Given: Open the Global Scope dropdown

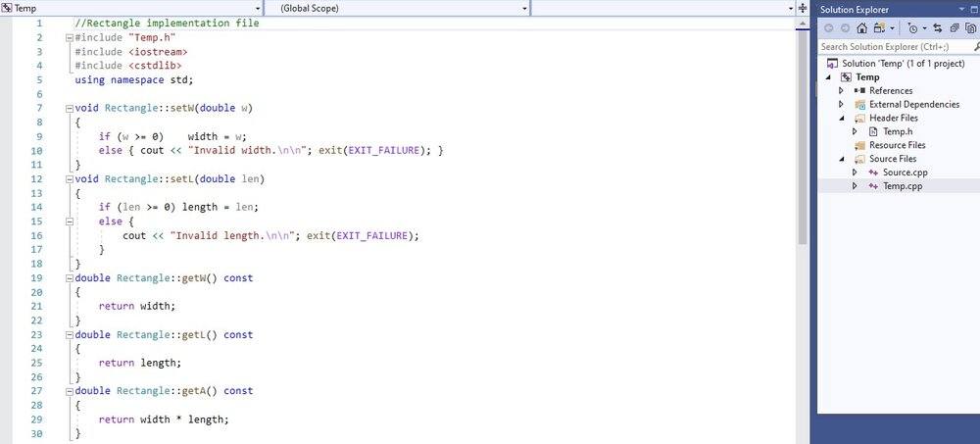Looking at the screenshot, I should (524, 9).
